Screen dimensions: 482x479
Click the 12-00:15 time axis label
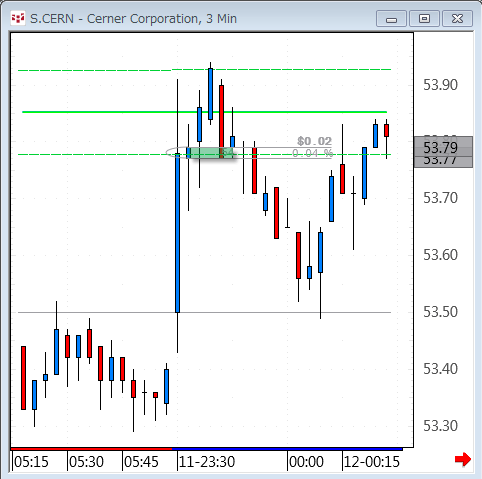click(x=372, y=462)
